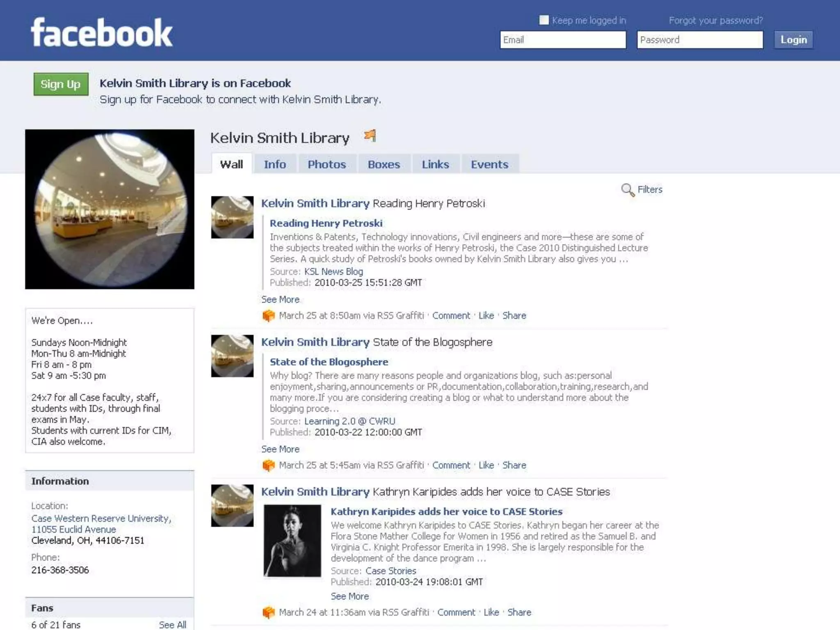Click the orange flag icon beside page title
This screenshot has width=840, height=630.
click(370, 136)
